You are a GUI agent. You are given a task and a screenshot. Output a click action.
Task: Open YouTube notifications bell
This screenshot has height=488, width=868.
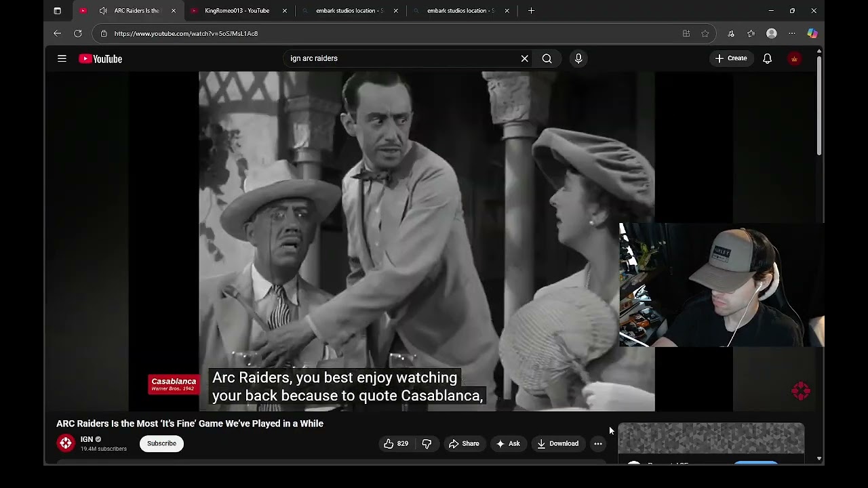[x=767, y=58]
